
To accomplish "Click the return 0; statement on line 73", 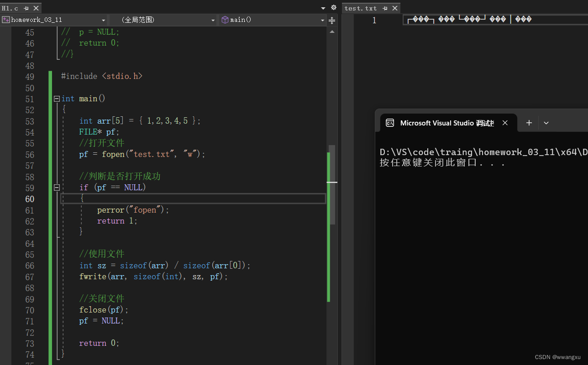I will click(99, 343).
